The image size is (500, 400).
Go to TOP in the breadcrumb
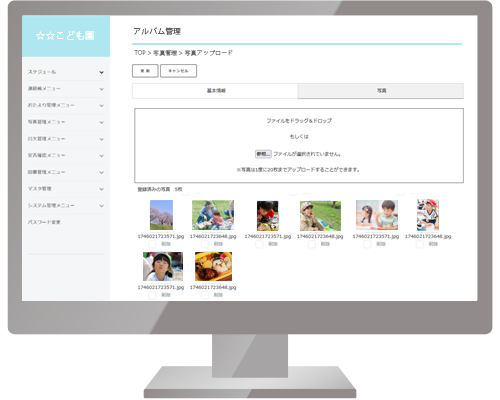[x=140, y=53]
